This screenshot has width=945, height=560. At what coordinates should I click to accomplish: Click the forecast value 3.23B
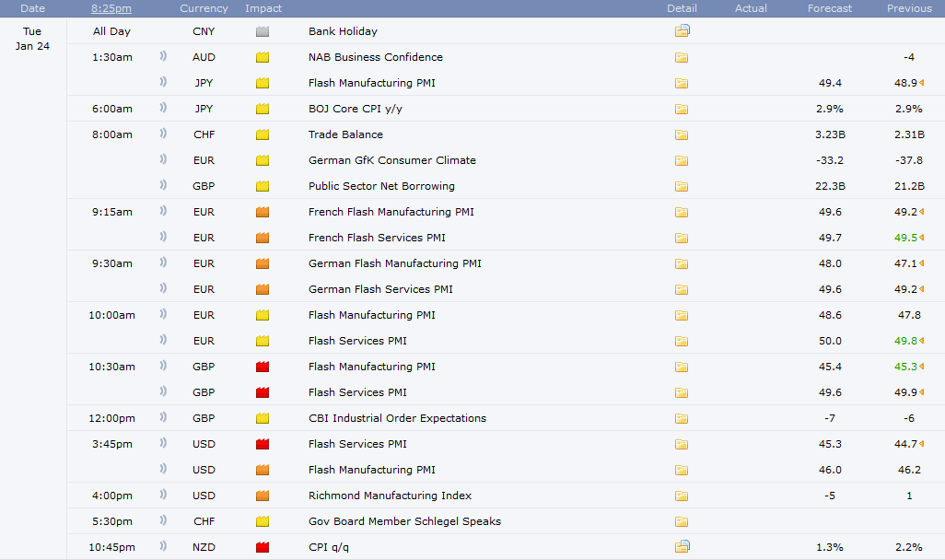pos(830,134)
